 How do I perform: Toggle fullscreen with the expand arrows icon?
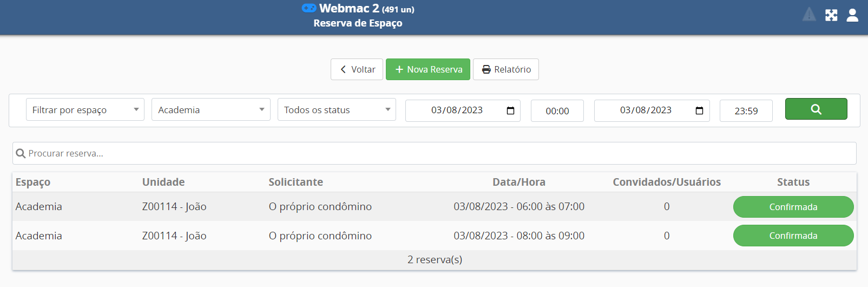(831, 15)
